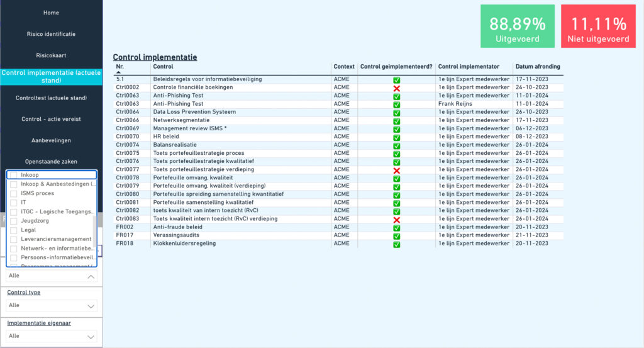Click the 88,89% Uitgevoerd card

[518, 26]
